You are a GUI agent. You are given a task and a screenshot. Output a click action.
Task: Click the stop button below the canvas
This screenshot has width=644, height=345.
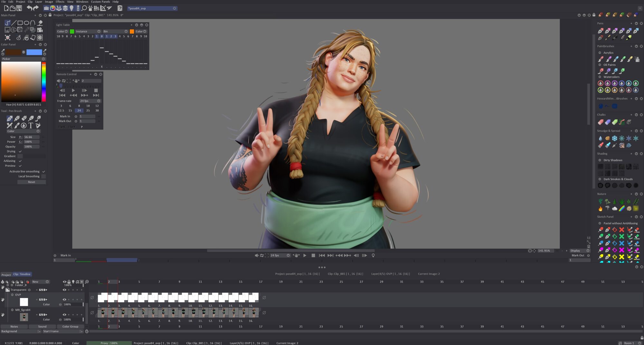click(313, 255)
